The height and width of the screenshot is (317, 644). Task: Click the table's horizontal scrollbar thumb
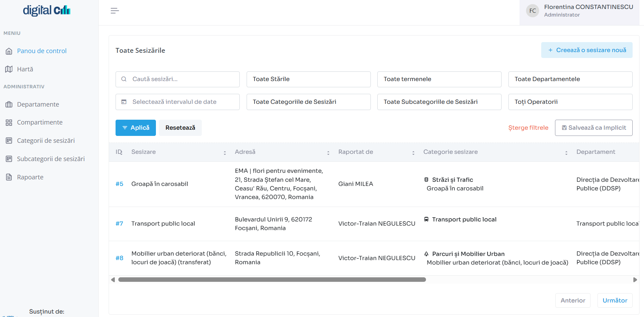tap(272, 280)
